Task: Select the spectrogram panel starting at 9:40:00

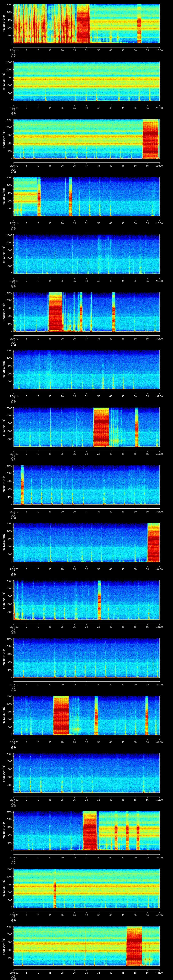Action: 86,946
